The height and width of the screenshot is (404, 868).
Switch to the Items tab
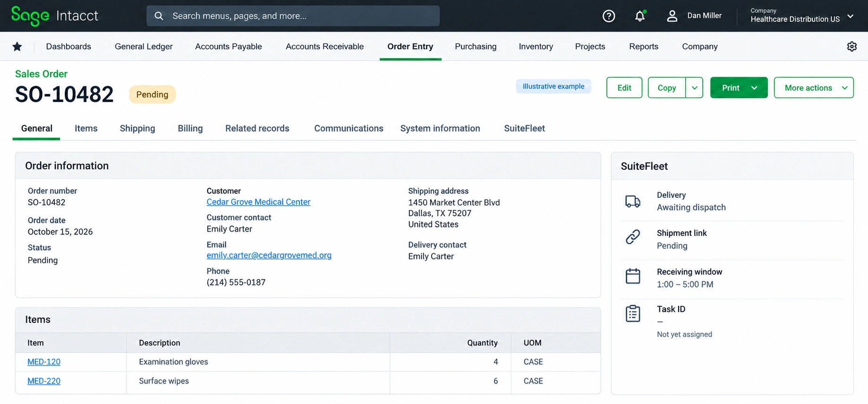[86, 128]
